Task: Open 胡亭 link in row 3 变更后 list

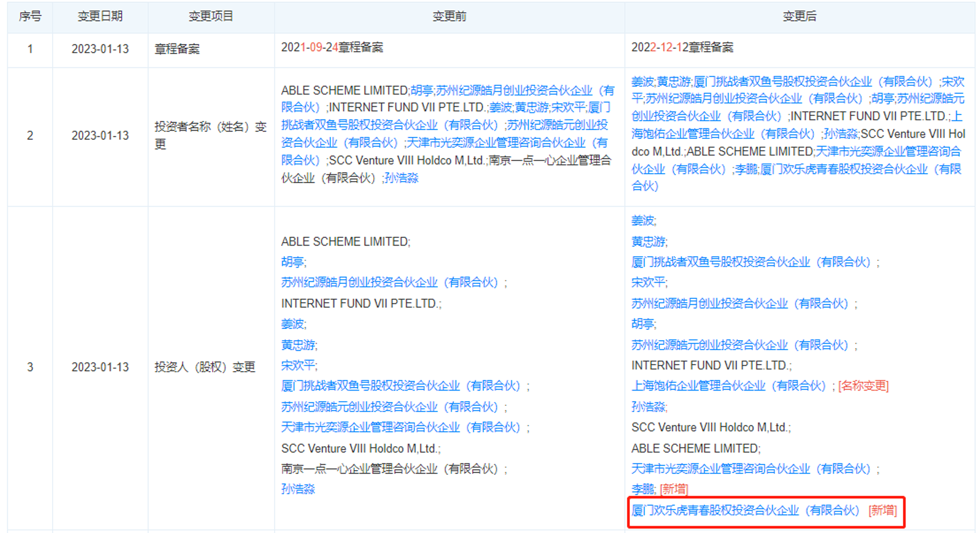Action: click(643, 324)
